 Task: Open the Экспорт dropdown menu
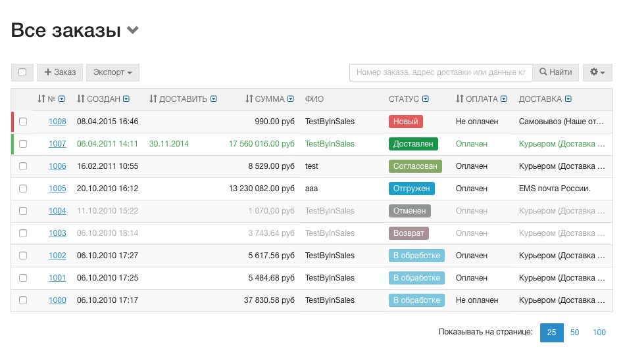pyautogui.click(x=113, y=72)
